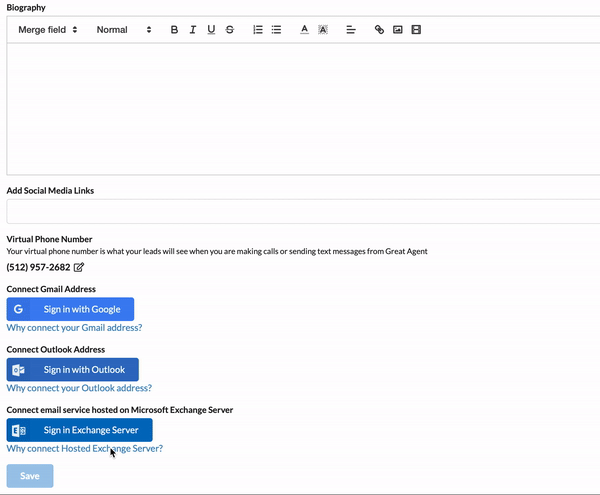Open the text background color picker
The image size is (600, 495).
tap(323, 30)
